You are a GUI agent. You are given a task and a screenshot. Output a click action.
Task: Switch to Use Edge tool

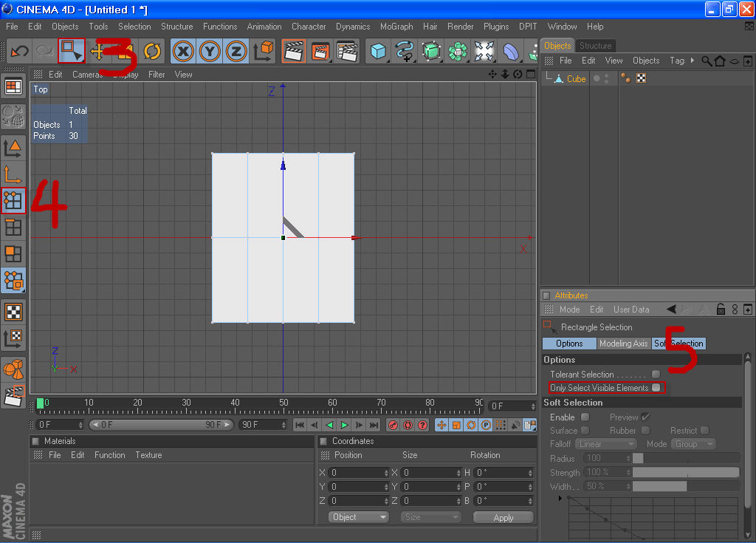tap(13, 228)
